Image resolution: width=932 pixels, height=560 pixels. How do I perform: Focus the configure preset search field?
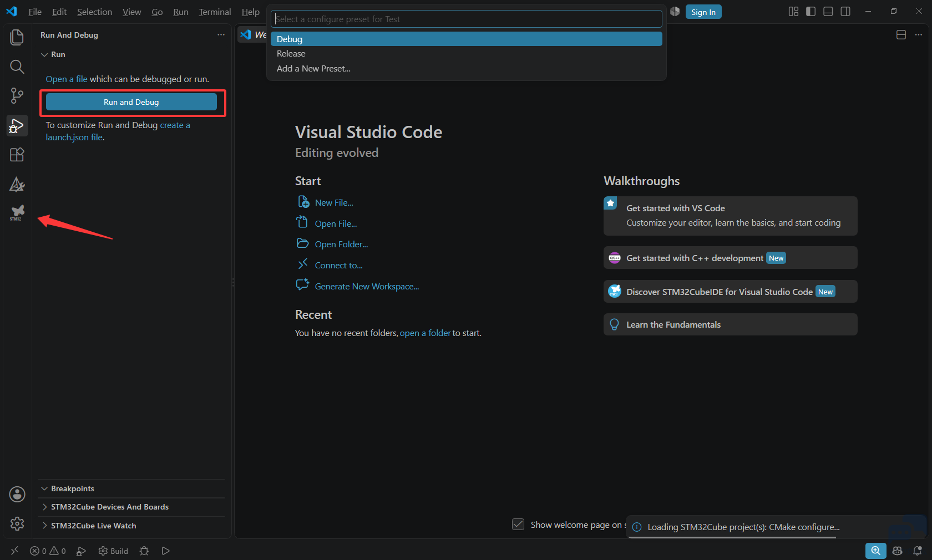pyautogui.click(x=467, y=19)
